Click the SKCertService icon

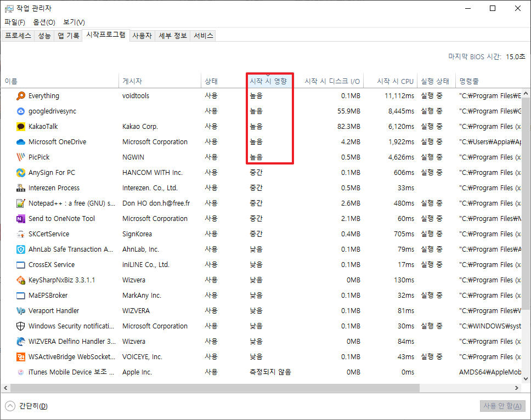tap(21, 234)
